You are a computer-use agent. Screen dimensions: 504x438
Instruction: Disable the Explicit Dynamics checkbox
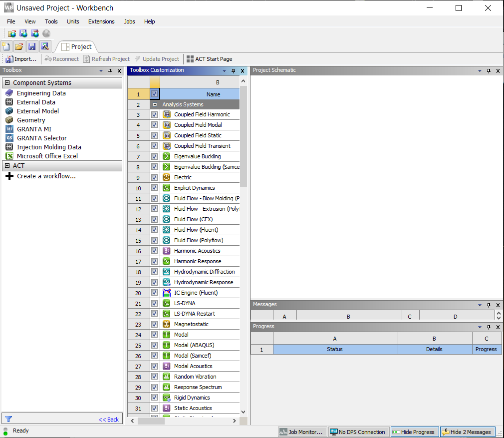155,188
